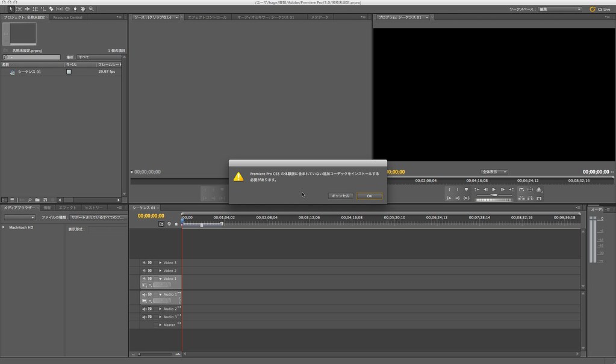Screen dimensions: 616x364
Task: Toggle the Snap icon in the timeline
Action: point(161,224)
